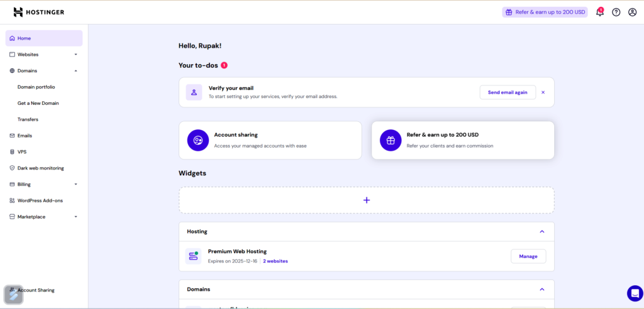
Task: Click the Refer & earn gift card icon
Action: (x=391, y=140)
